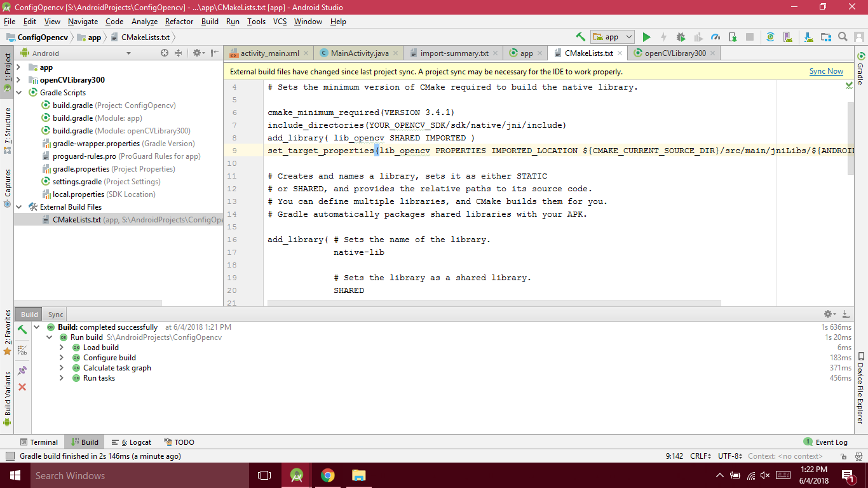Open the Android Profiler gauge icon
Screen dimensions: 868x488
pos(715,37)
